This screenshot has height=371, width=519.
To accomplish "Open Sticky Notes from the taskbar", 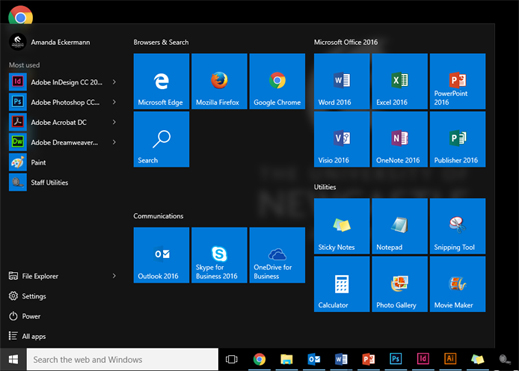I will tap(478, 359).
